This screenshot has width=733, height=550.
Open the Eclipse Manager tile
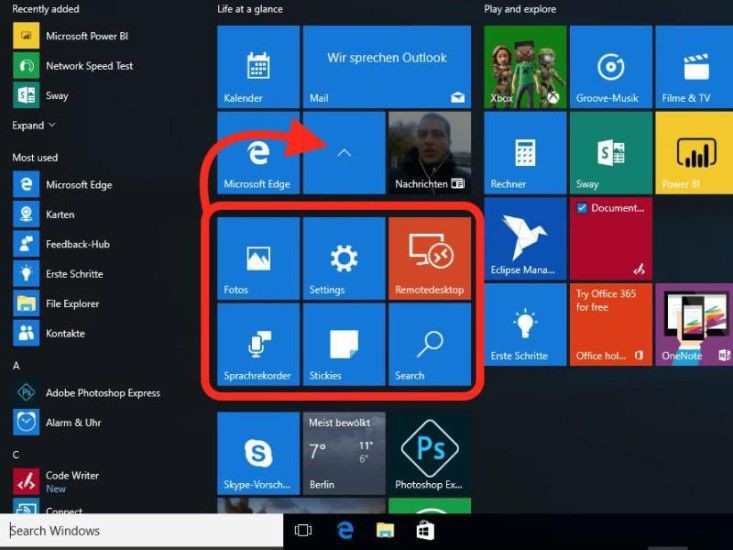pyautogui.click(x=525, y=239)
